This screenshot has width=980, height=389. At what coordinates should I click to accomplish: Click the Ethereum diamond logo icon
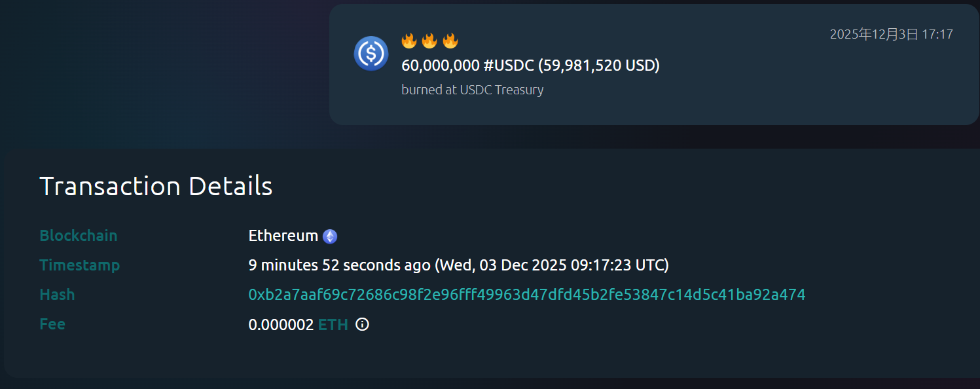tap(330, 236)
